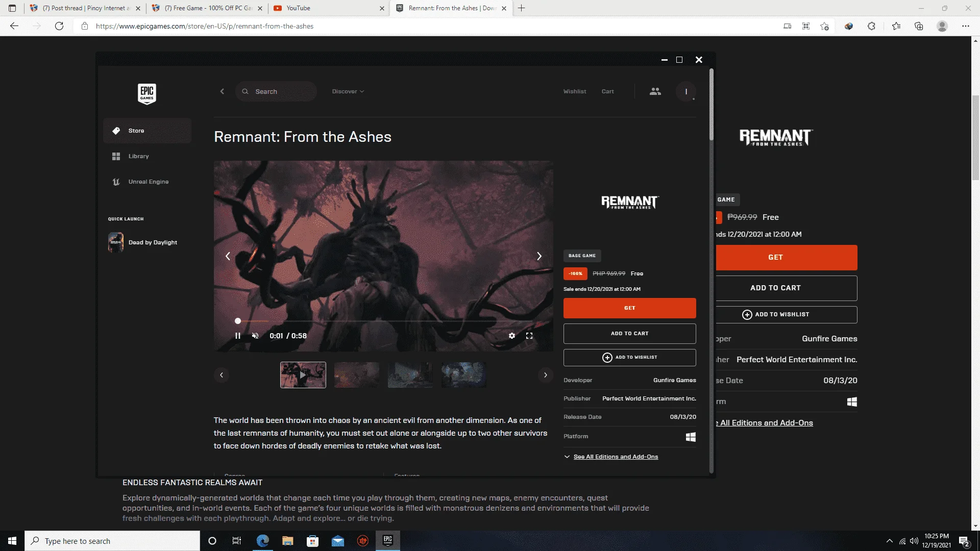Open All Editions and Add-Ons link in browser
Screen dimensions: 980x551
pos(765,423)
